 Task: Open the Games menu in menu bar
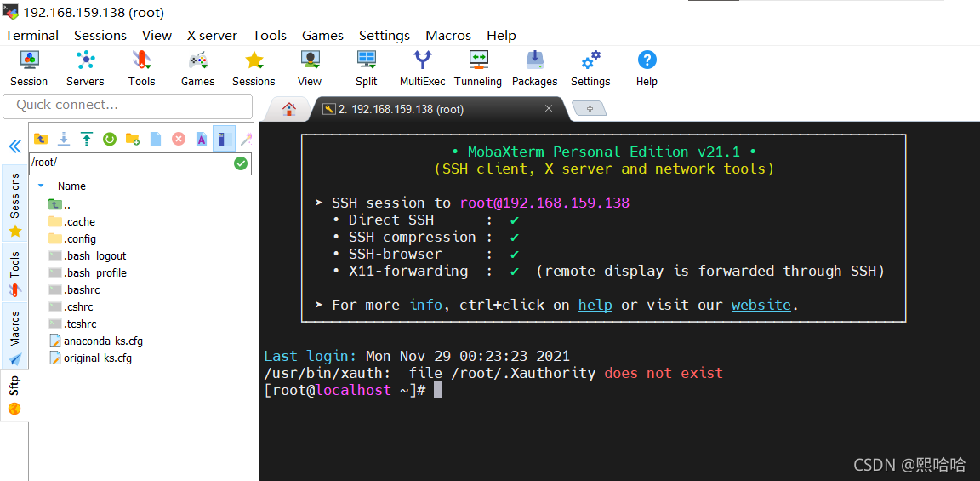[x=322, y=36]
